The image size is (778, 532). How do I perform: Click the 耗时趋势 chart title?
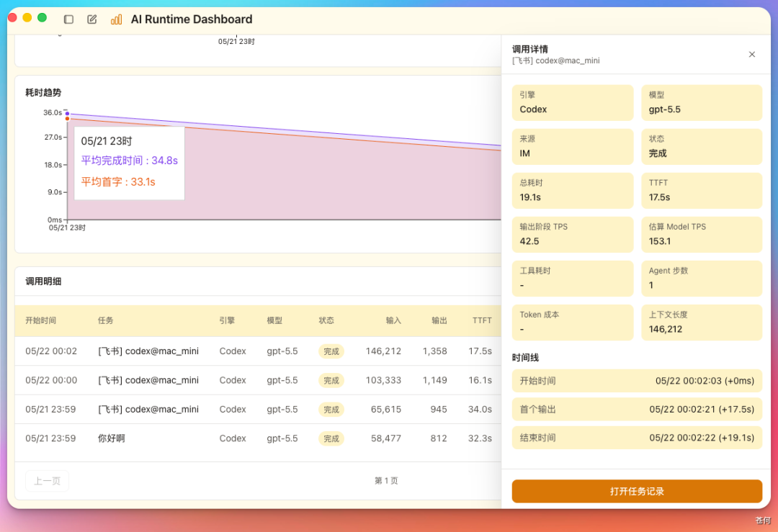[43, 93]
